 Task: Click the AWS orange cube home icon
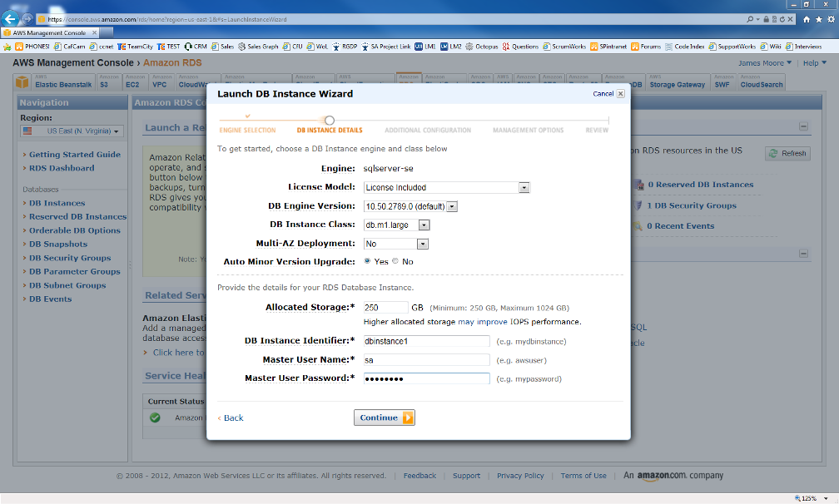pos(22,82)
